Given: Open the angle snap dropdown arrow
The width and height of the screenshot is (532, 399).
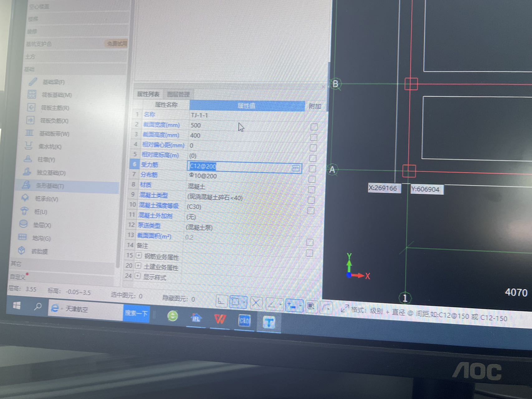Looking at the screenshot, I should (x=280, y=304).
